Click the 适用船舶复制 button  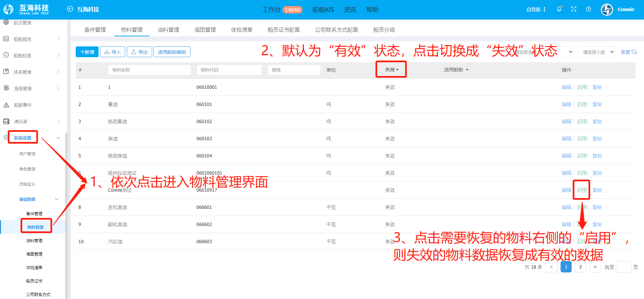click(172, 52)
